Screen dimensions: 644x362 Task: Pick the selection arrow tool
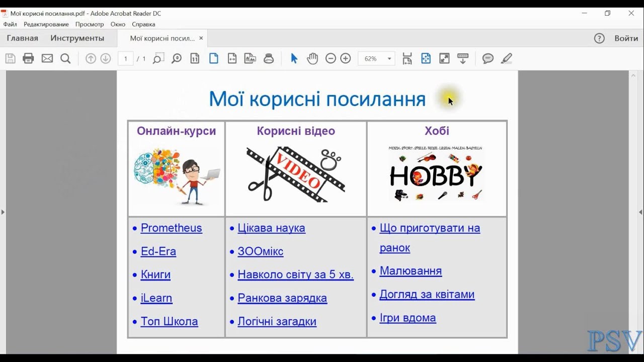pos(294,59)
